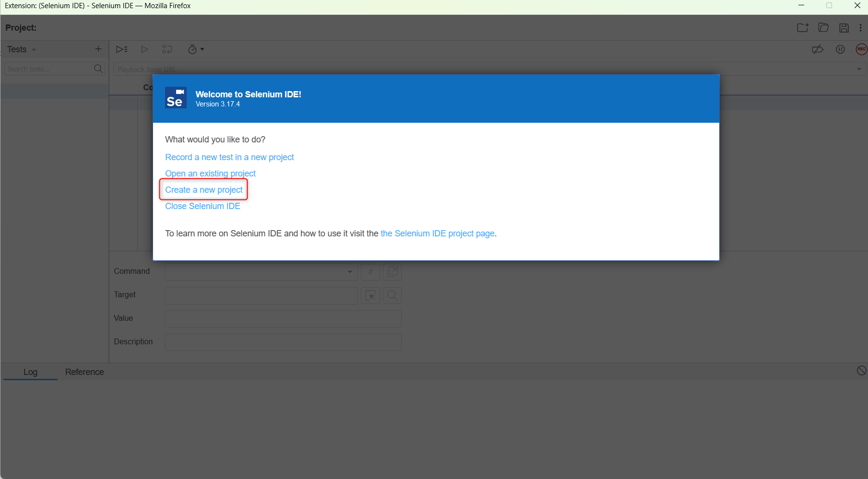Switch to the Reference tab
The image size is (868, 479).
tap(84, 372)
